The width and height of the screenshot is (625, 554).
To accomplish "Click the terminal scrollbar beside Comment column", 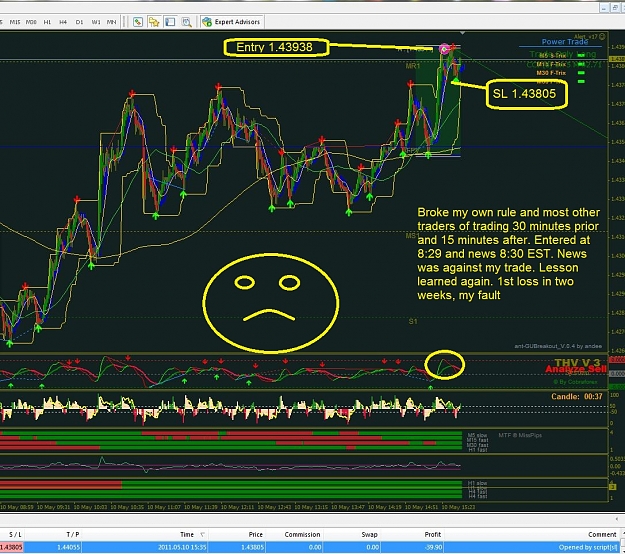I will tap(622, 542).
